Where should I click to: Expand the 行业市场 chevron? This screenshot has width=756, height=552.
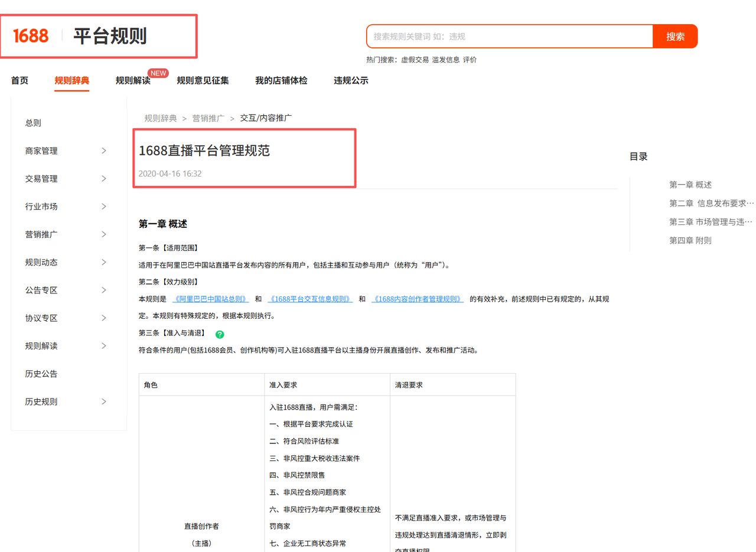click(104, 207)
